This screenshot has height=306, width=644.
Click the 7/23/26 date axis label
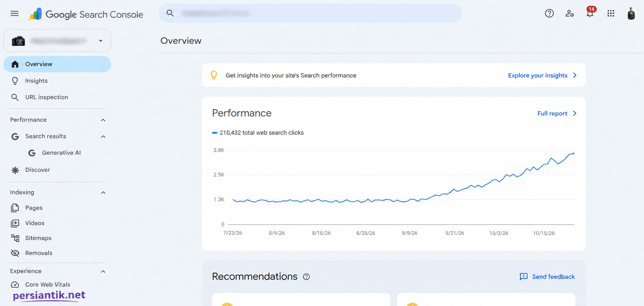(232, 233)
